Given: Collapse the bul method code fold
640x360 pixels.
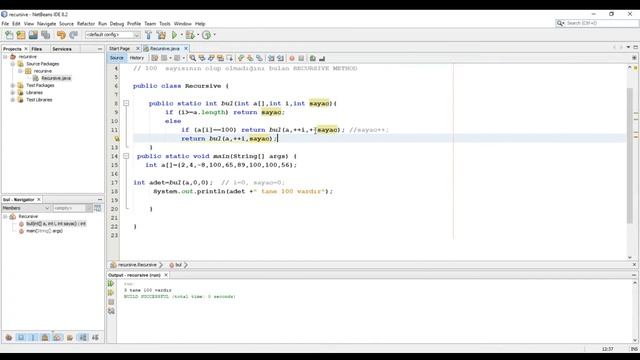Looking at the screenshot, I should (126, 104).
